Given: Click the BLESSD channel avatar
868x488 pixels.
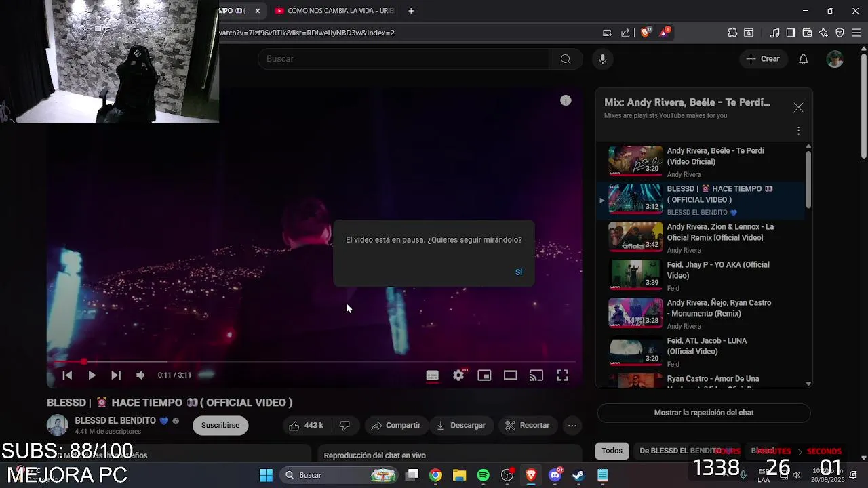Looking at the screenshot, I should click(58, 426).
